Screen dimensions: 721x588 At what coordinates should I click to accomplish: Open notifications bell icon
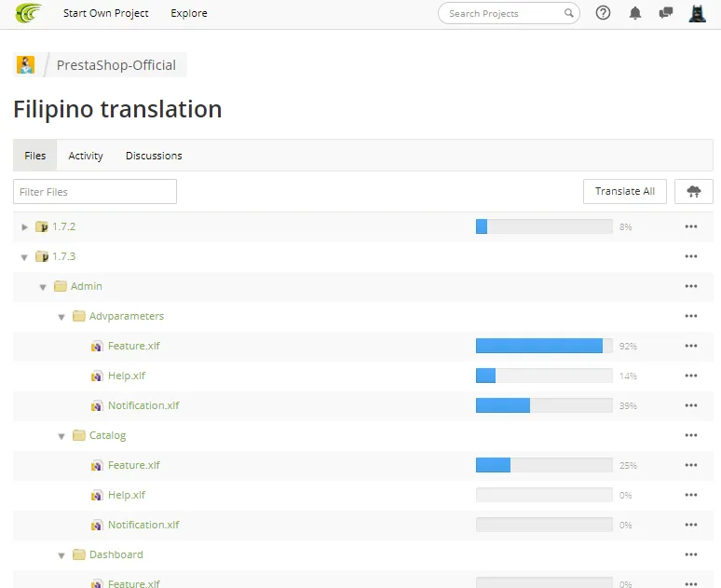[x=635, y=13]
